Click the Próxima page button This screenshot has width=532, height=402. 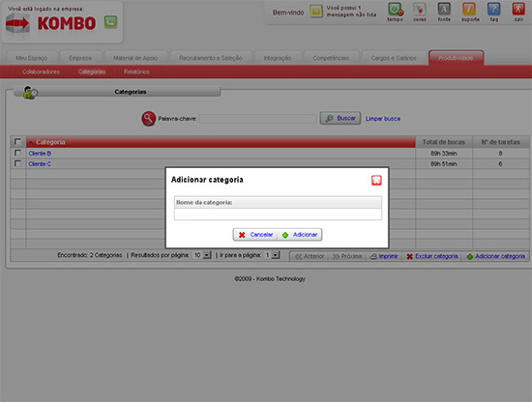pos(346,256)
